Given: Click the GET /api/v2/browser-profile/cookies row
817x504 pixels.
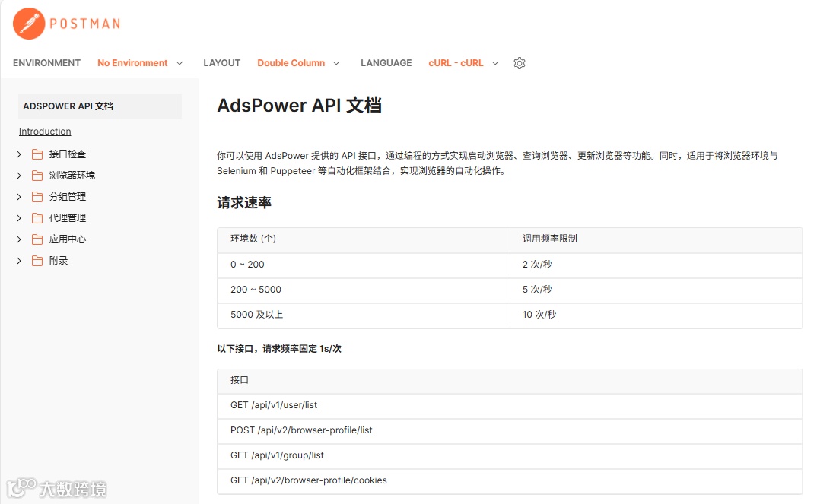Looking at the screenshot, I should point(510,481).
